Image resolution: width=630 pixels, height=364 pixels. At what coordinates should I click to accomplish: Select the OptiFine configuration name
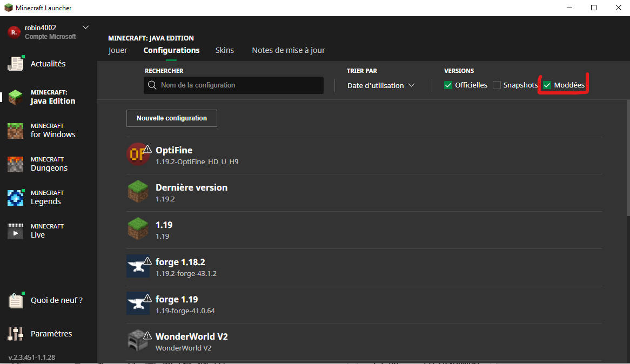[174, 150]
